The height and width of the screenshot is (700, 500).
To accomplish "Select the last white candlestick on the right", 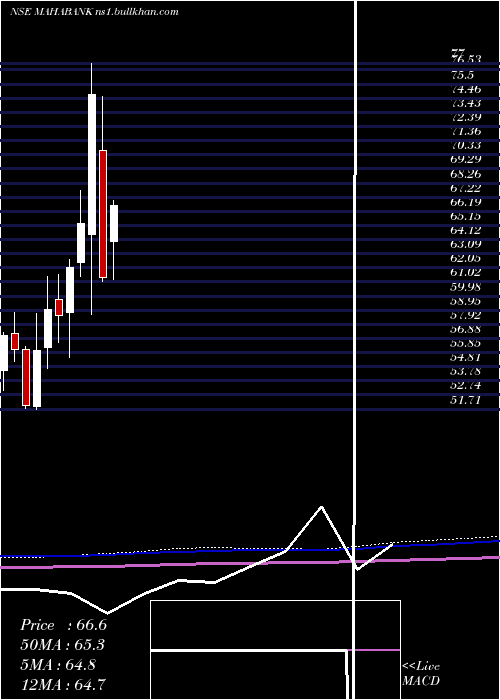I will 114,223.
